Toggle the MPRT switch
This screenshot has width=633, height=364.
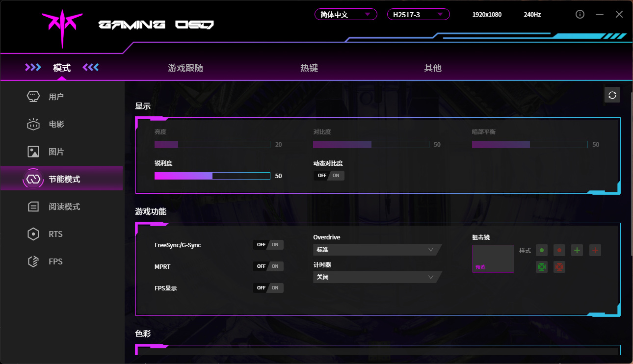(x=268, y=266)
